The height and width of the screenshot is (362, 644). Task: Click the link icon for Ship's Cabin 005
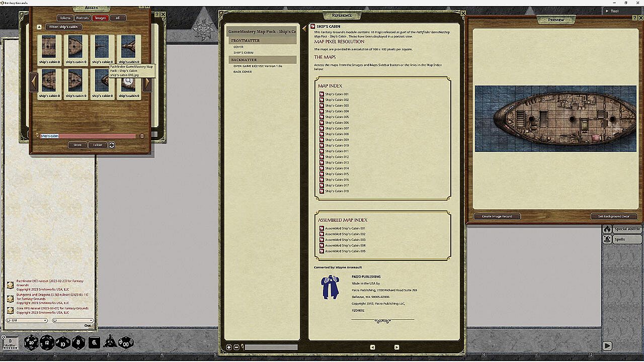tap(322, 117)
